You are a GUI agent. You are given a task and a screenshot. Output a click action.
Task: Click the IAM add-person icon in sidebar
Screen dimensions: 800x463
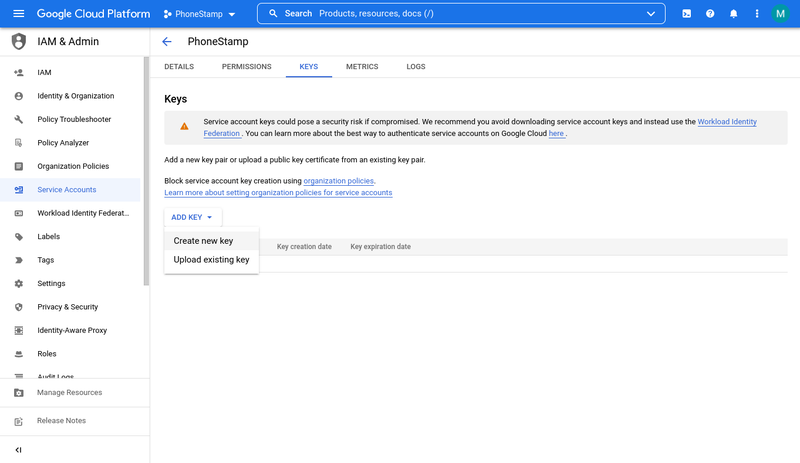coord(19,72)
